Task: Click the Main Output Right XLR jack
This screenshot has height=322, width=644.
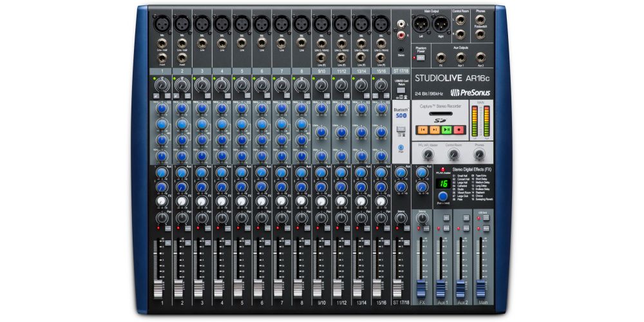Action: point(440,23)
